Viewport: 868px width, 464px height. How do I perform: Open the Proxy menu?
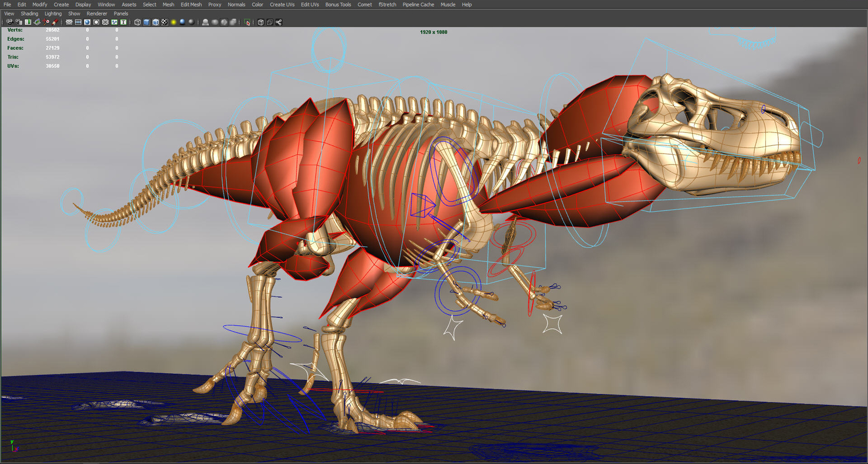(x=215, y=5)
